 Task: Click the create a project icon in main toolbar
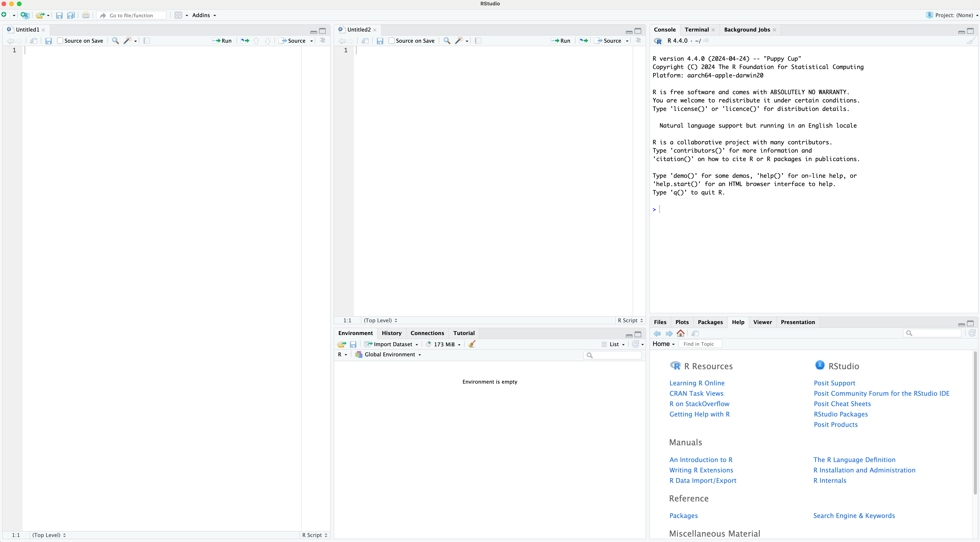click(x=25, y=15)
